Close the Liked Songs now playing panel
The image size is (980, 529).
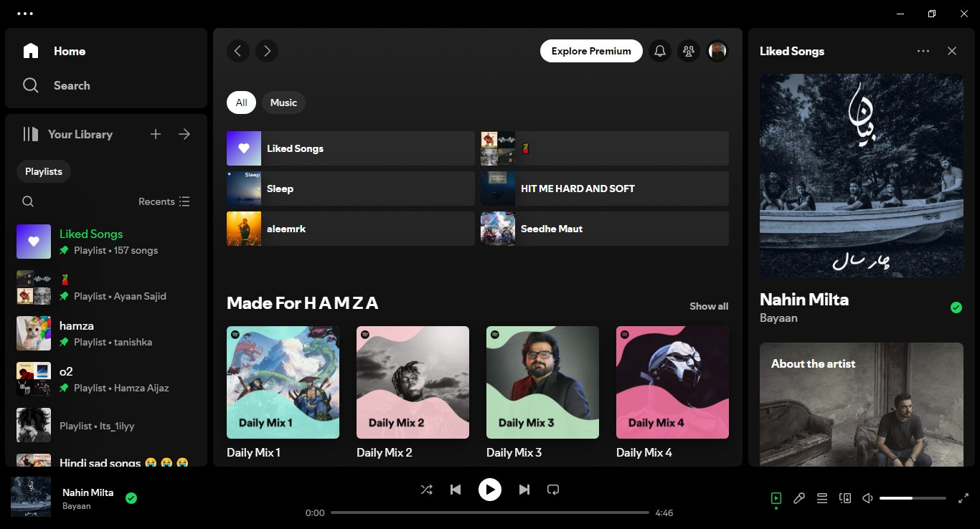[x=952, y=51]
